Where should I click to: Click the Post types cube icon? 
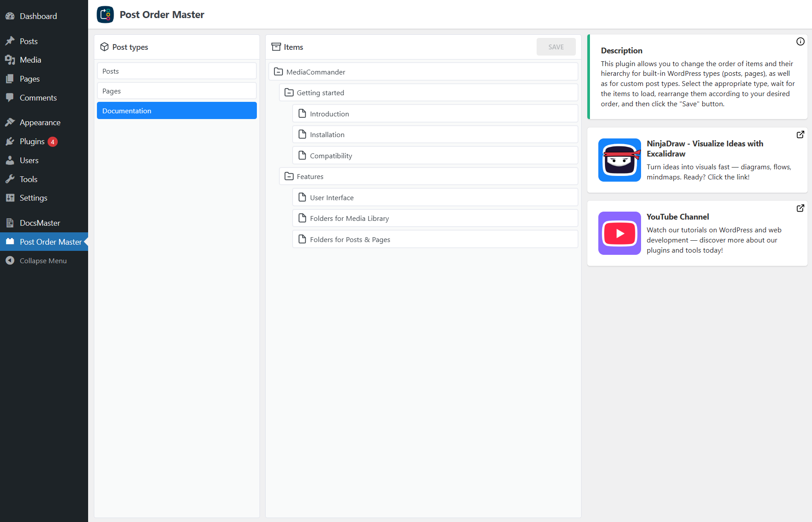[x=104, y=47]
